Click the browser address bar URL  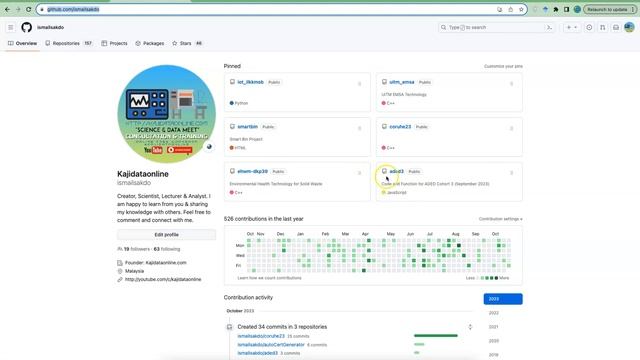pos(73,9)
